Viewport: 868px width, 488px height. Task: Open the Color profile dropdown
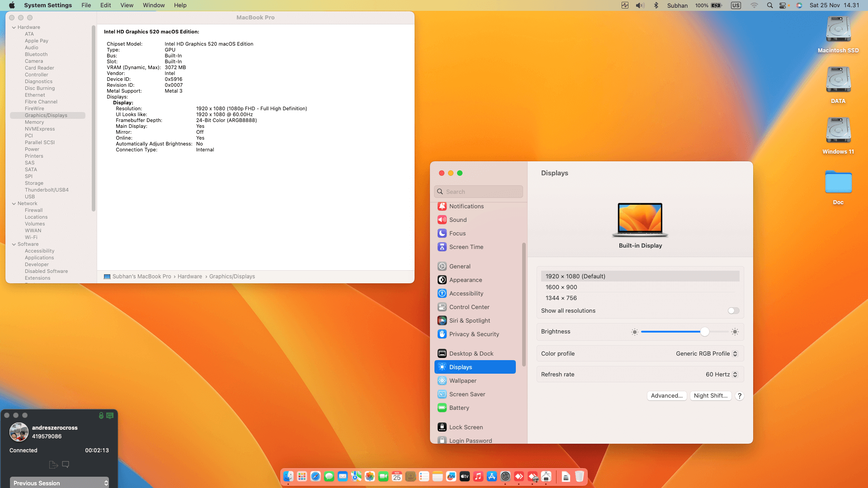click(x=707, y=354)
